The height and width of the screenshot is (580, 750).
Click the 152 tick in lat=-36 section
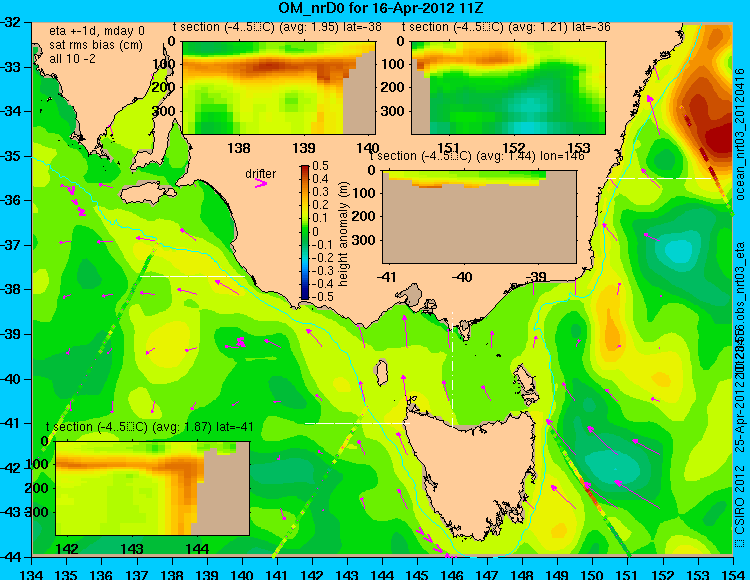514,148
